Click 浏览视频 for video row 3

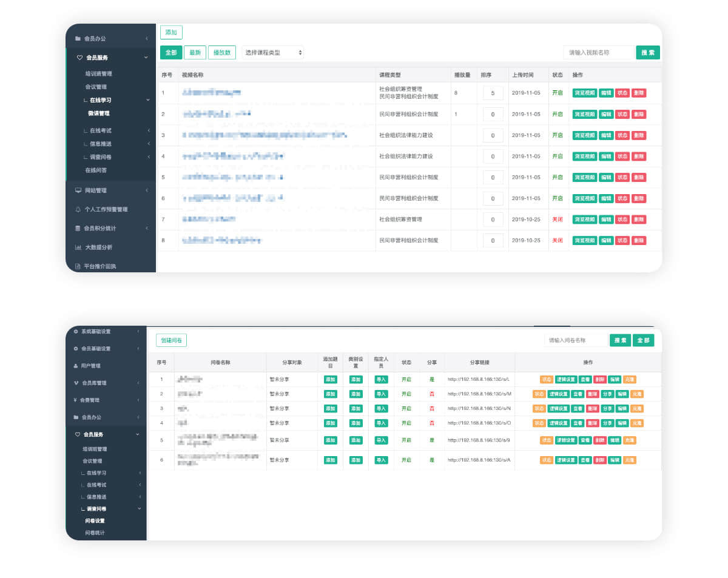click(x=585, y=135)
